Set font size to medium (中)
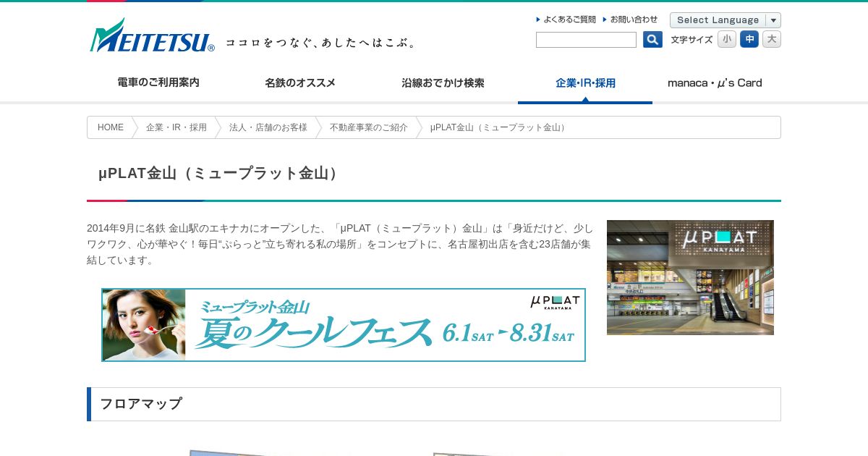868x456 pixels. 749,39
